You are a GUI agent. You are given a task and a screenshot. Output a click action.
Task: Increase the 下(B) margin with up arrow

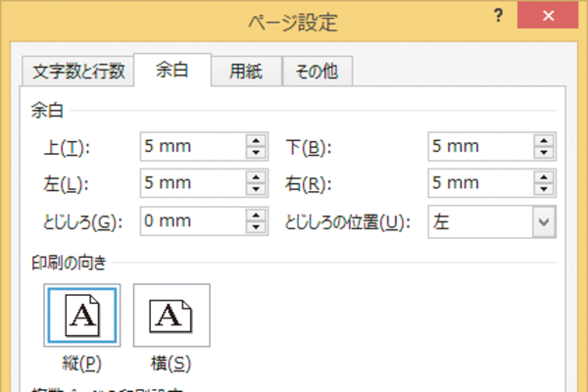point(544,141)
